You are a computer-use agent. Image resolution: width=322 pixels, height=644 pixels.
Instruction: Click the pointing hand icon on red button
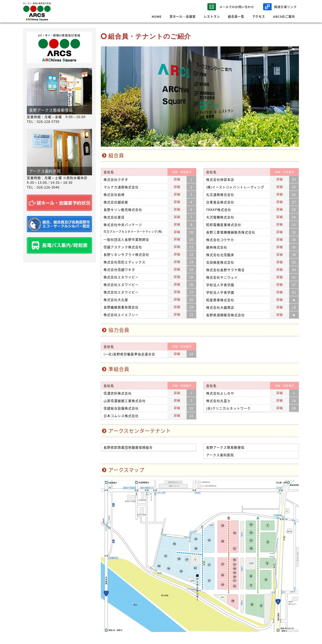pos(32,203)
